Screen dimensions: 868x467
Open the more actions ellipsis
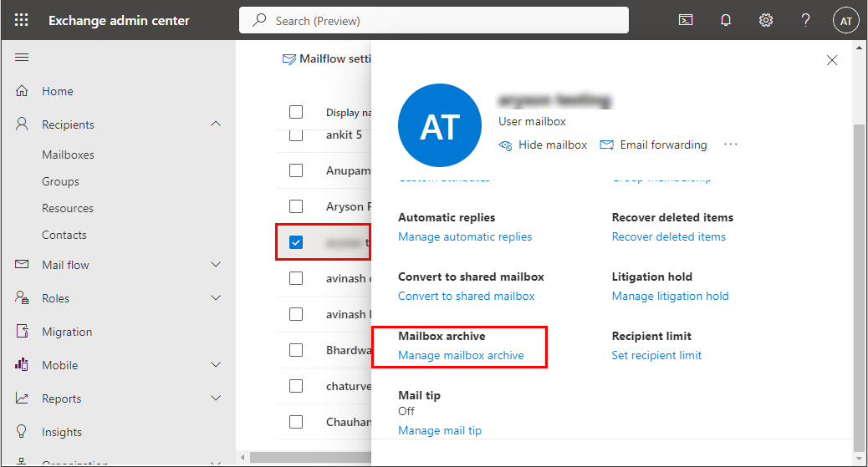click(731, 145)
